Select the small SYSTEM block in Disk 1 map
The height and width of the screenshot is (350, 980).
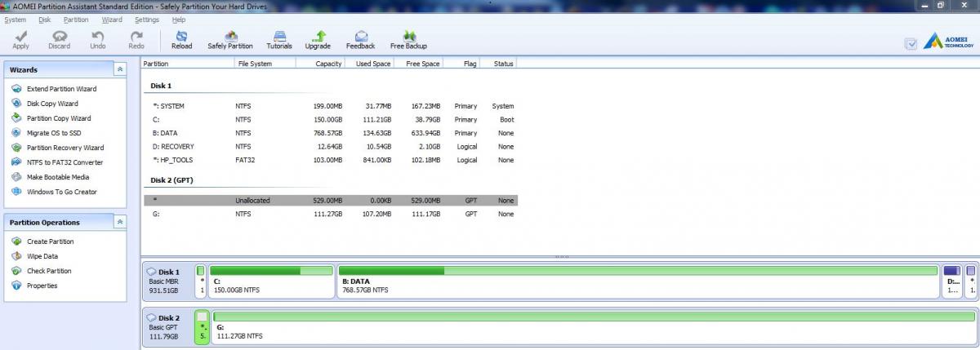(x=201, y=281)
